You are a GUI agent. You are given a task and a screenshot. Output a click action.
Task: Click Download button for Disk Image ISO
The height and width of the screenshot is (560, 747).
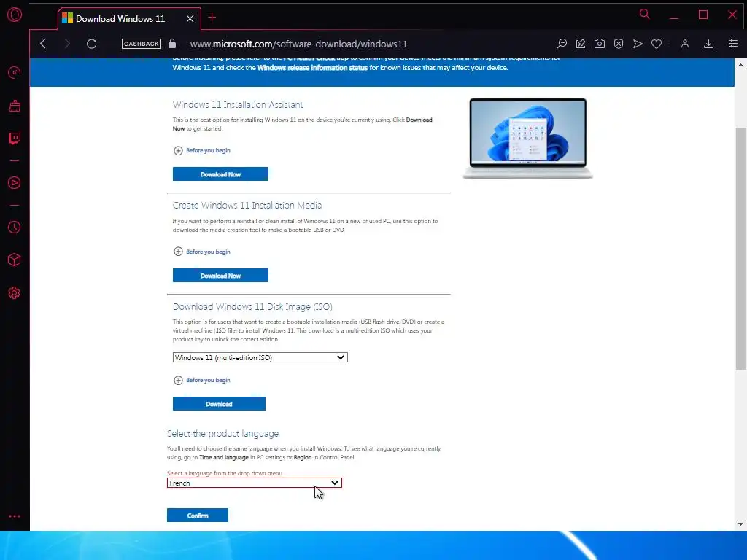pos(219,404)
